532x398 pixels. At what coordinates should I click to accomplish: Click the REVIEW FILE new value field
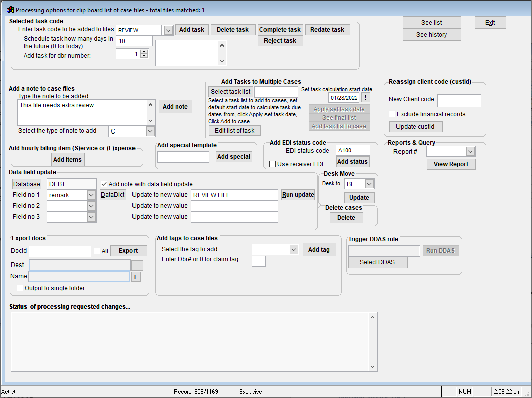click(x=234, y=195)
